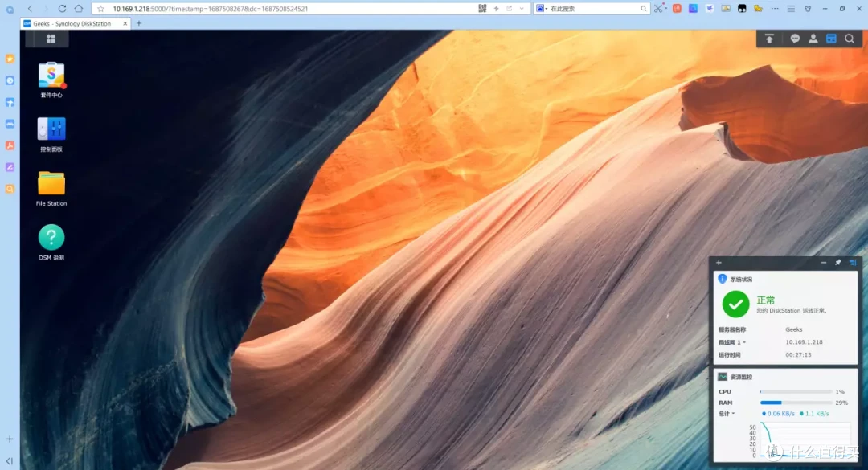This screenshot has height=470, width=868.
Task: Open the DSM upload queue icon
Action: pos(769,39)
